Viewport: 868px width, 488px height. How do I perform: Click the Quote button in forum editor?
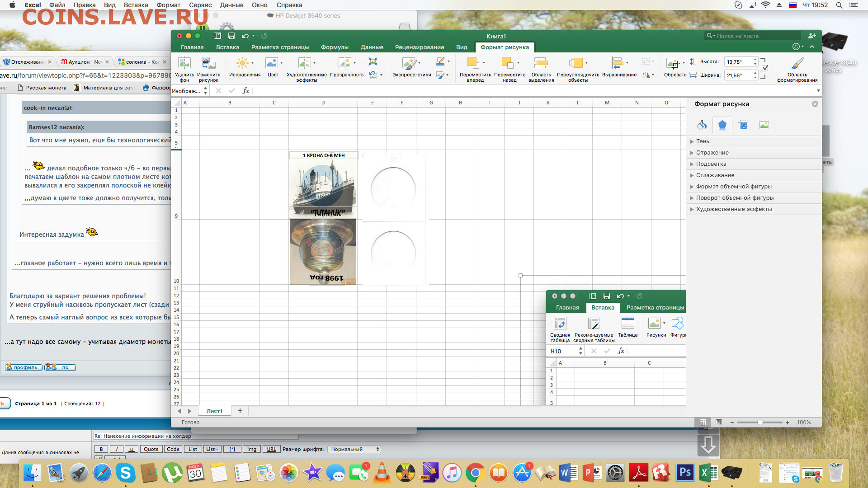(151, 449)
